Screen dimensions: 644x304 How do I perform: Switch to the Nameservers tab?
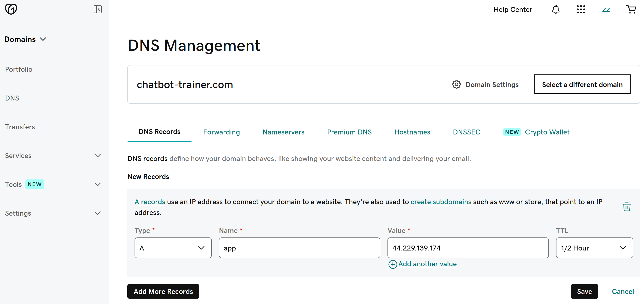tap(283, 132)
